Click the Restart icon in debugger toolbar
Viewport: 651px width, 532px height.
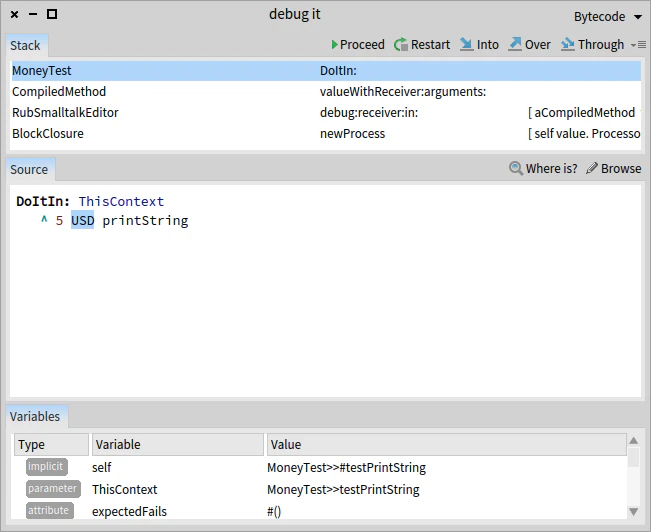401,44
